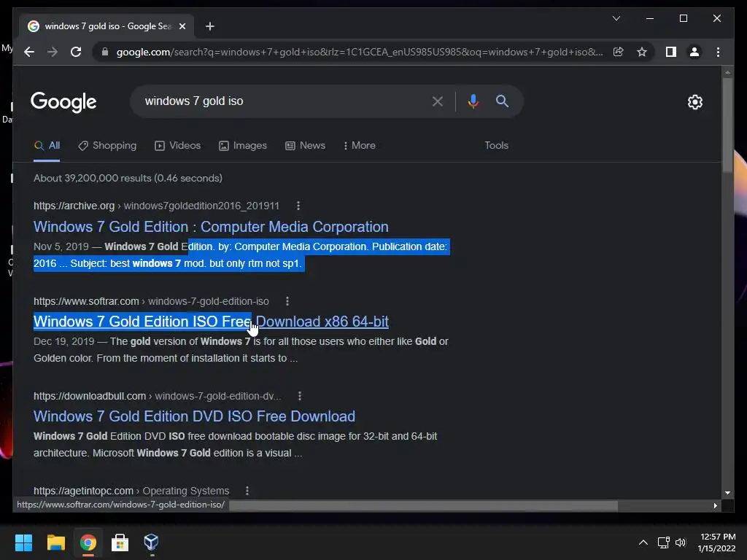View site info via the lock icon
This screenshot has height=560, width=747.
coord(105,52)
